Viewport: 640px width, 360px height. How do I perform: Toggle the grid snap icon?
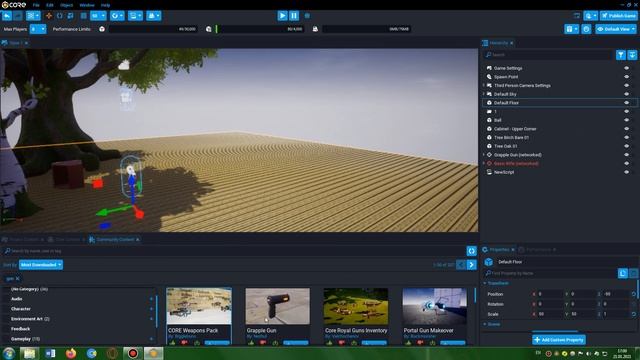84,16
